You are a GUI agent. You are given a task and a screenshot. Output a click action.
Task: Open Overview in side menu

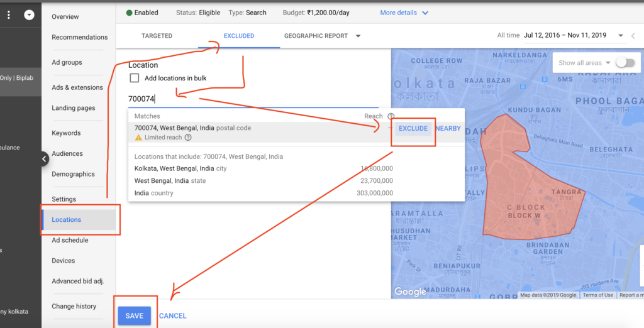coord(65,17)
